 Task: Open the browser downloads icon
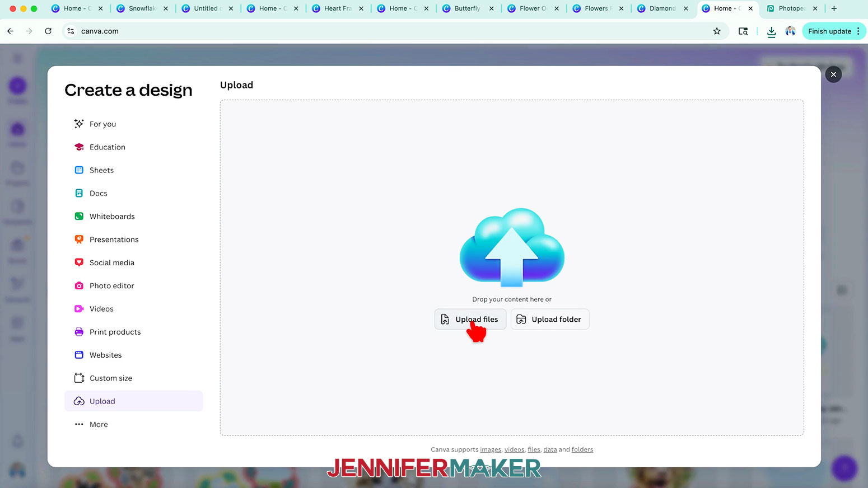[771, 32]
